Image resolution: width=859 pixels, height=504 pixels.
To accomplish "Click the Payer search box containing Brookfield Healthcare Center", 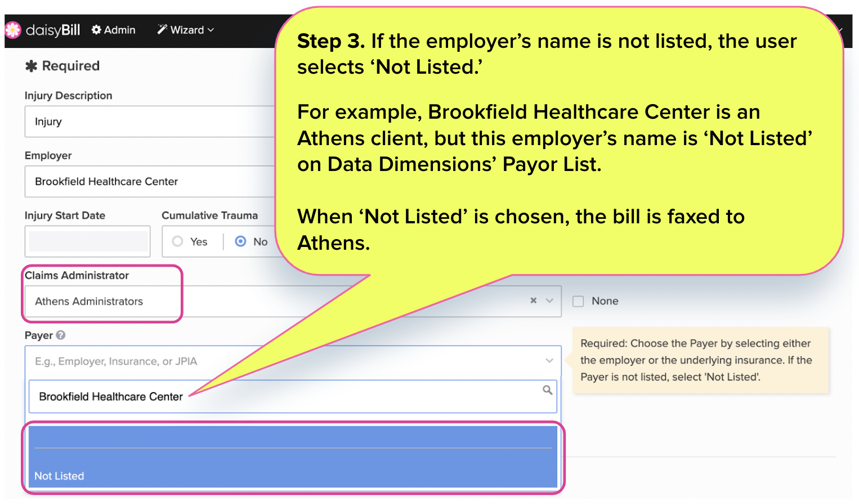I will (293, 397).
